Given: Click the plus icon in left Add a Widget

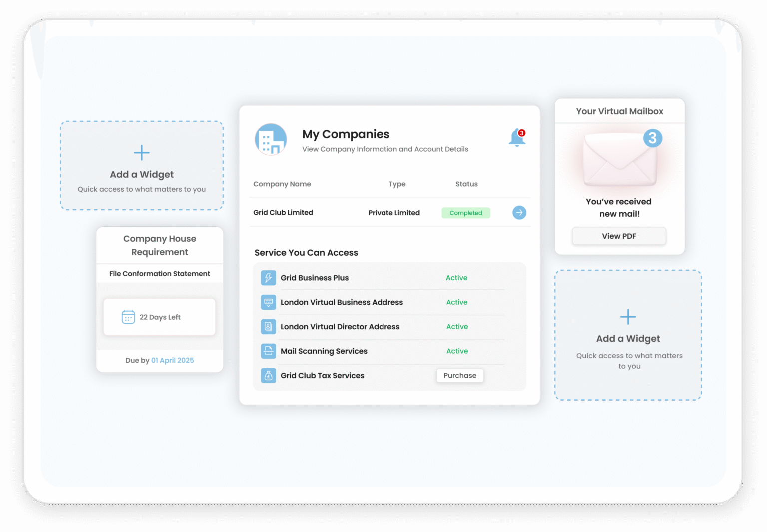Looking at the screenshot, I should click(x=141, y=153).
